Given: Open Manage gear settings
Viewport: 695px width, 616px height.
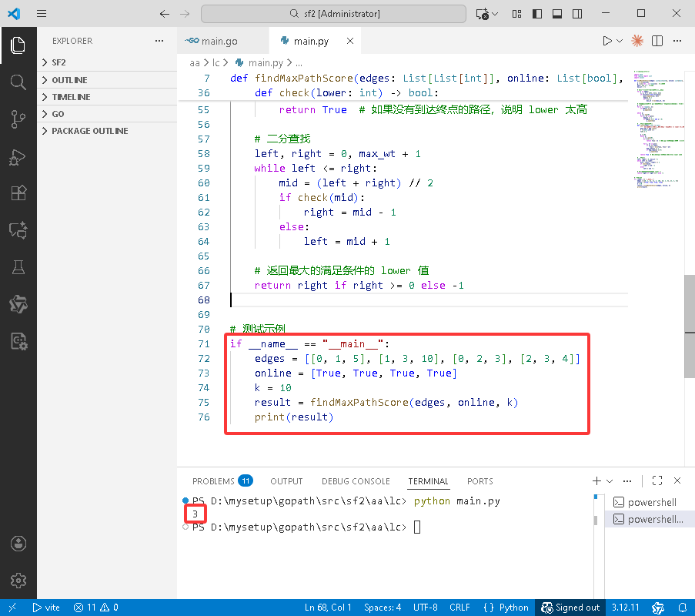Looking at the screenshot, I should (x=18, y=580).
